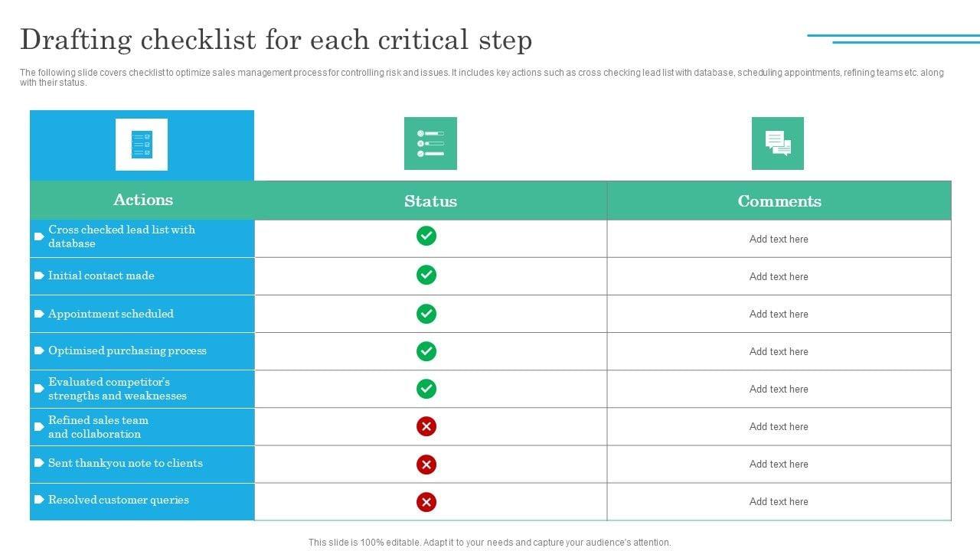Click comment field for Appointment scheduled row
The image size is (980, 551).
(779, 314)
